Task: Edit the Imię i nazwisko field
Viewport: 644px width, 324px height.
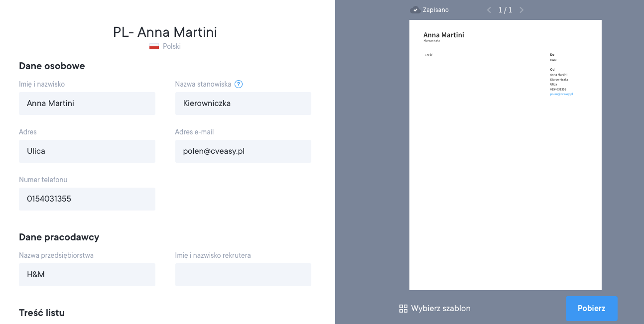Action: (x=87, y=104)
